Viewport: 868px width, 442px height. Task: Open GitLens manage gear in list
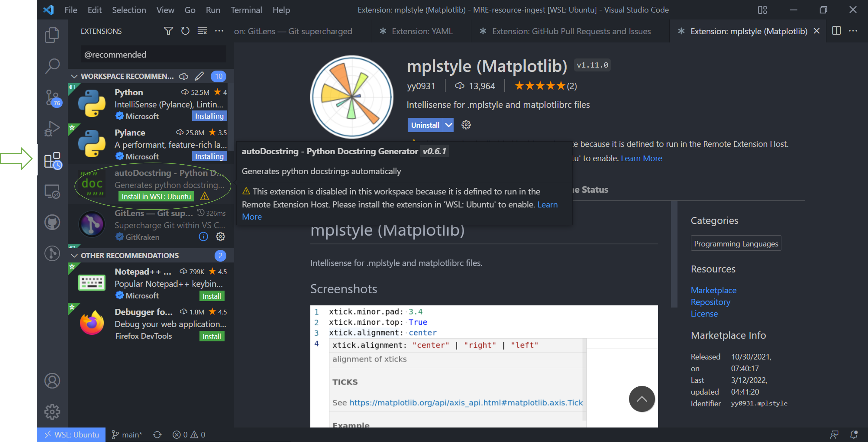tap(220, 237)
